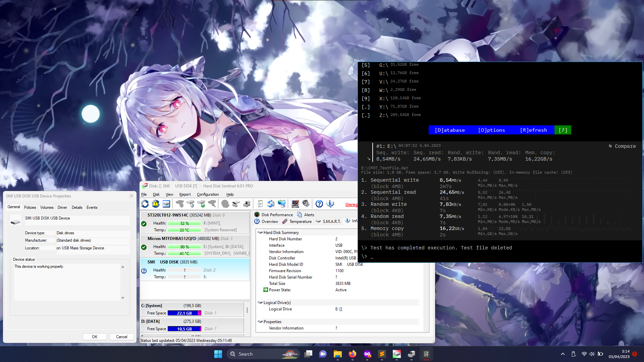Open the S.M.A.R.T. tab
The width and height of the screenshot is (644, 362).
(x=328, y=222)
